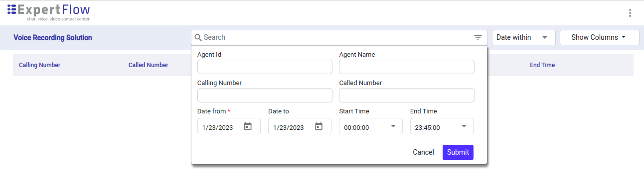Toggle the filter list icon in search bar
The height and width of the screenshot is (189, 644).
[x=478, y=38]
